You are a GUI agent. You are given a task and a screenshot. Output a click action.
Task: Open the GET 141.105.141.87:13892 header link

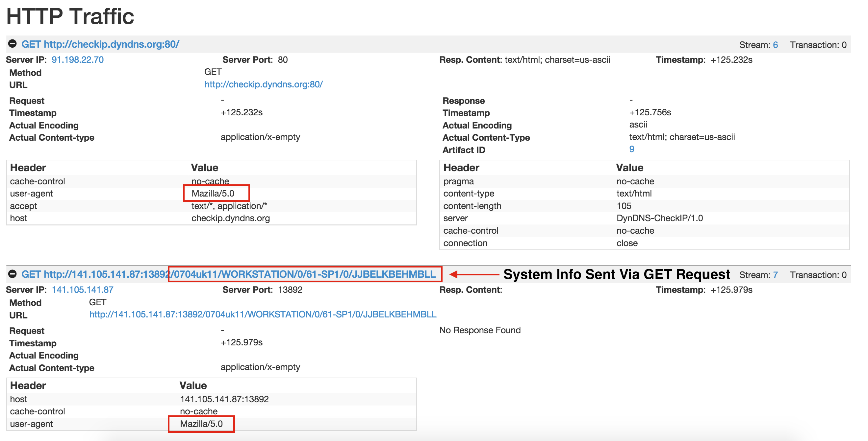tap(228, 274)
